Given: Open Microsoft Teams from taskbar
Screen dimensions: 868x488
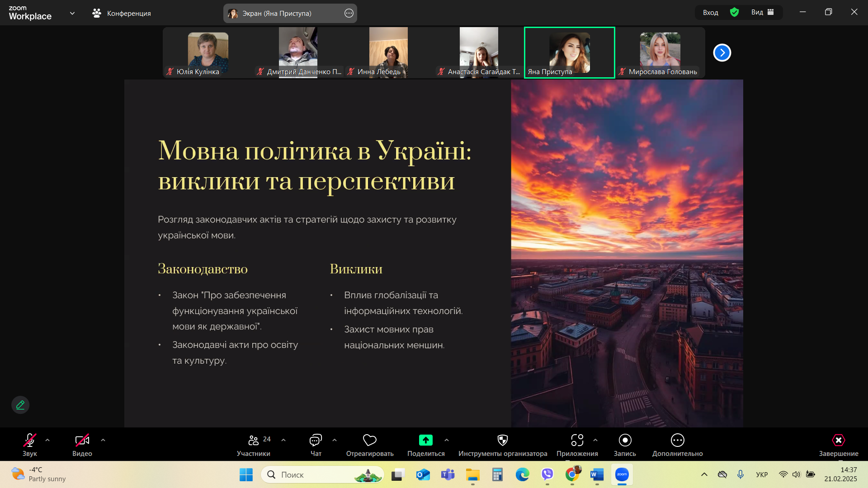Looking at the screenshot, I should click(448, 474).
